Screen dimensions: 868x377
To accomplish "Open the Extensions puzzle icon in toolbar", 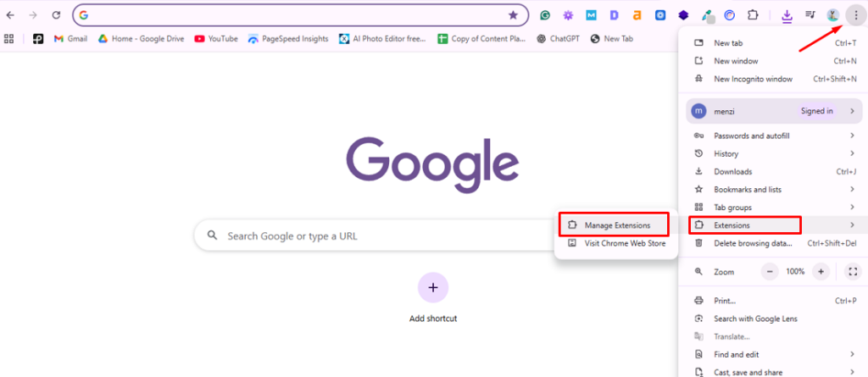I will (751, 15).
